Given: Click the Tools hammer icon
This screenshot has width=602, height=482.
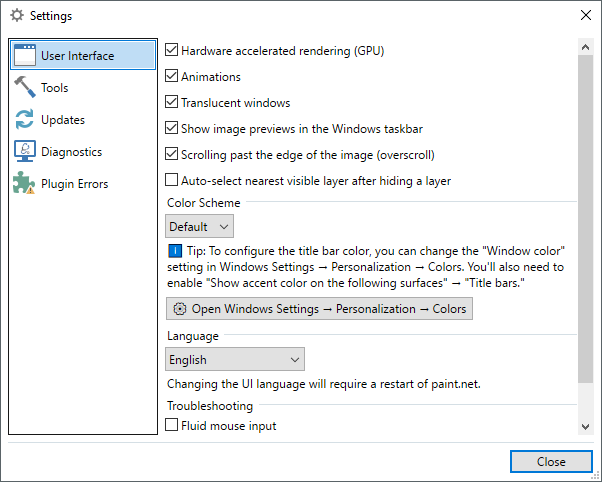Looking at the screenshot, I should tap(25, 87).
